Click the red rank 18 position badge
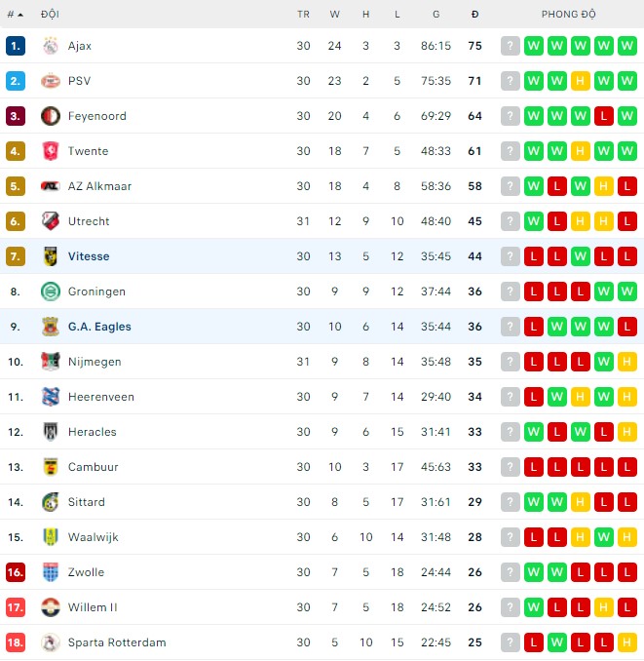 pos(15,642)
